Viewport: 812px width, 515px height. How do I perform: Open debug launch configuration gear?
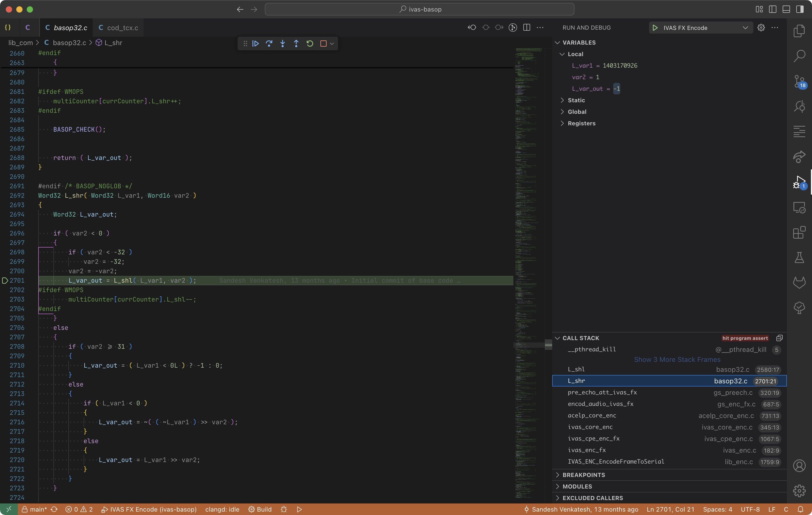click(x=761, y=28)
